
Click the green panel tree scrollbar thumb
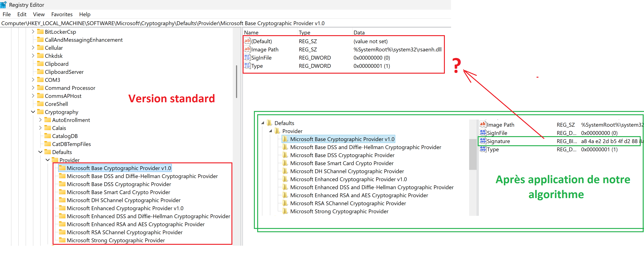point(473,154)
